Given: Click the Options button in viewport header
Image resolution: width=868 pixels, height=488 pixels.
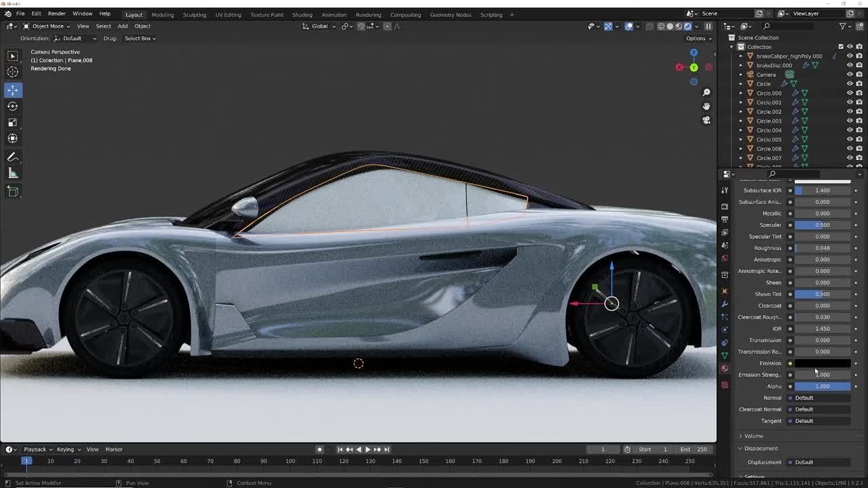Looking at the screenshot, I should pos(698,39).
